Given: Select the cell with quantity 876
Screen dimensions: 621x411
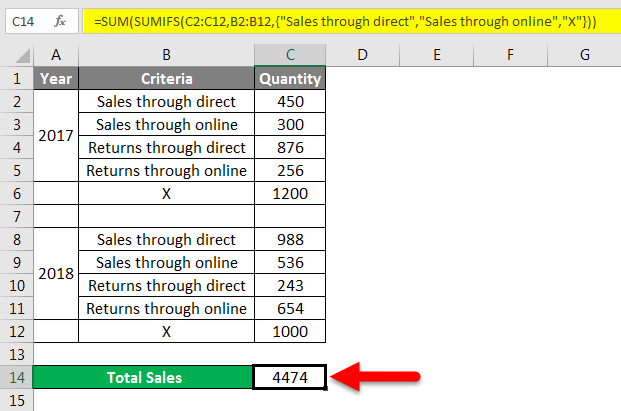Looking at the screenshot, I should [x=289, y=147].
